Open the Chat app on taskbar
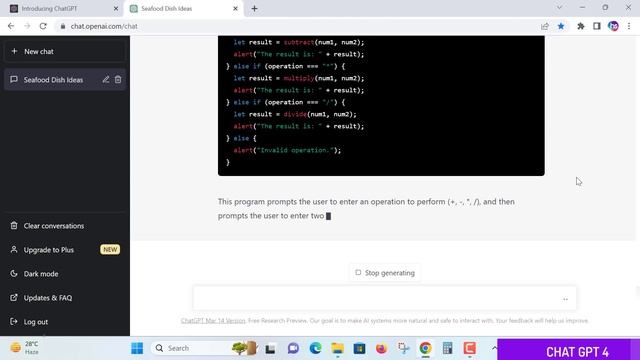This screenshot has width=640, height=360. click(x=293, y=348)
